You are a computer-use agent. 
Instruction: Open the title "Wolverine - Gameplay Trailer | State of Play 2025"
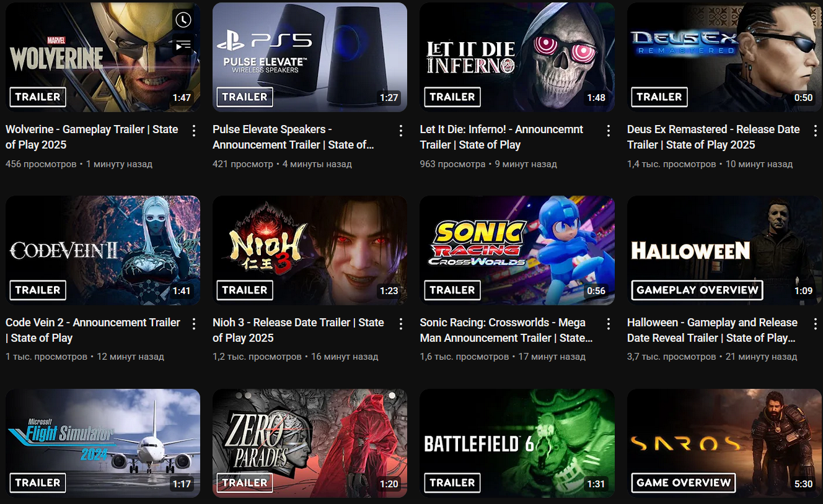point(92,137)
